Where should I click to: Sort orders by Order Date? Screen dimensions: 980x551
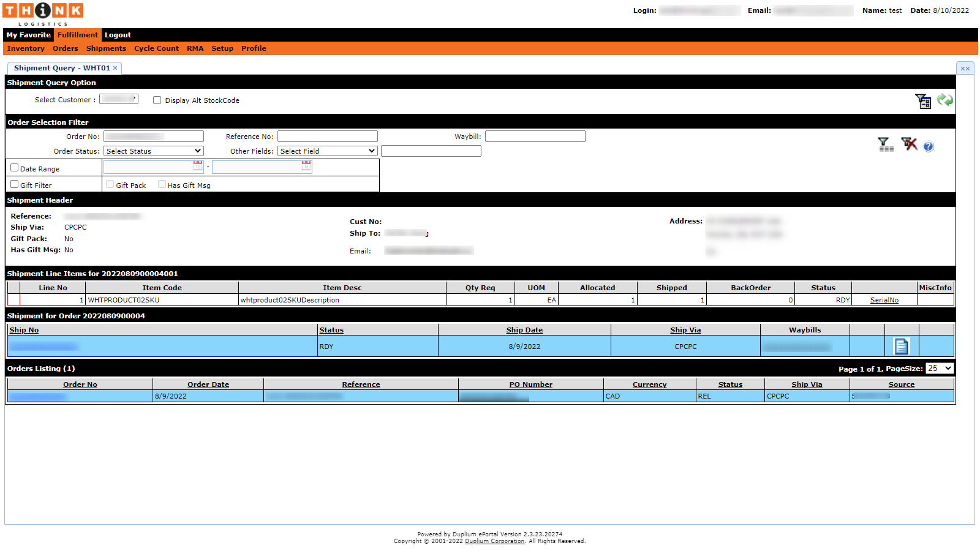[x=208, y=384]
